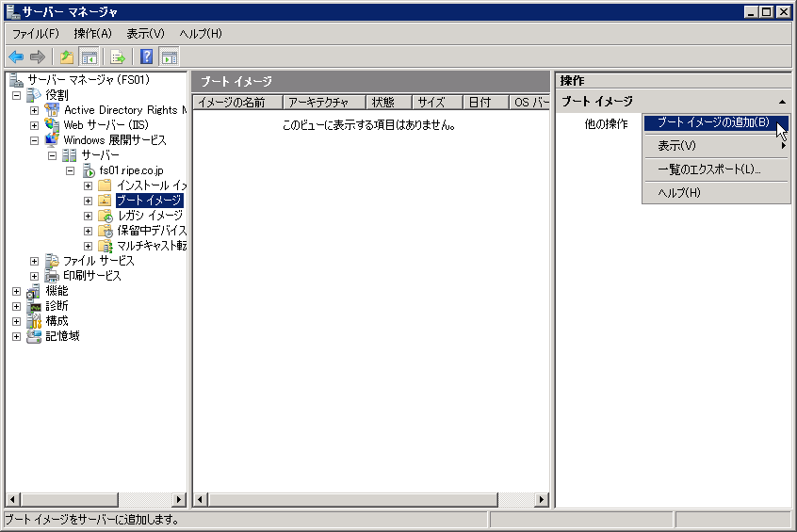Image resolution: width=797 pixels, height=532 pixels.
Task: Click the ファイル サービス icon
Action: (51, 261)
